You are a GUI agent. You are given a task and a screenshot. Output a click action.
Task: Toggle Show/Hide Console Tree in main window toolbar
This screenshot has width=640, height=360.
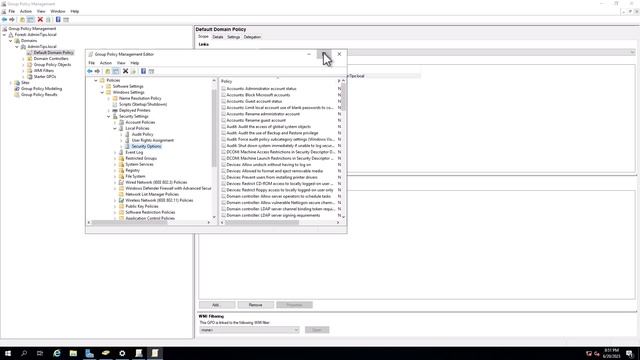click(31, 20)
